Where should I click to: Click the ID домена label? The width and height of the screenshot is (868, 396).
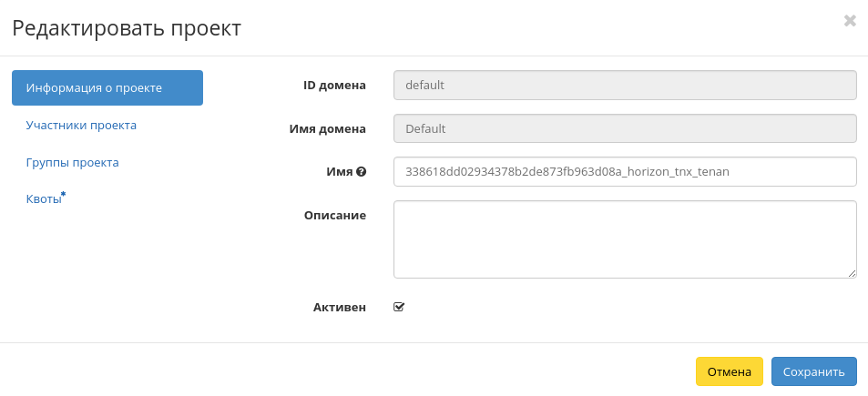coord(334,86)
